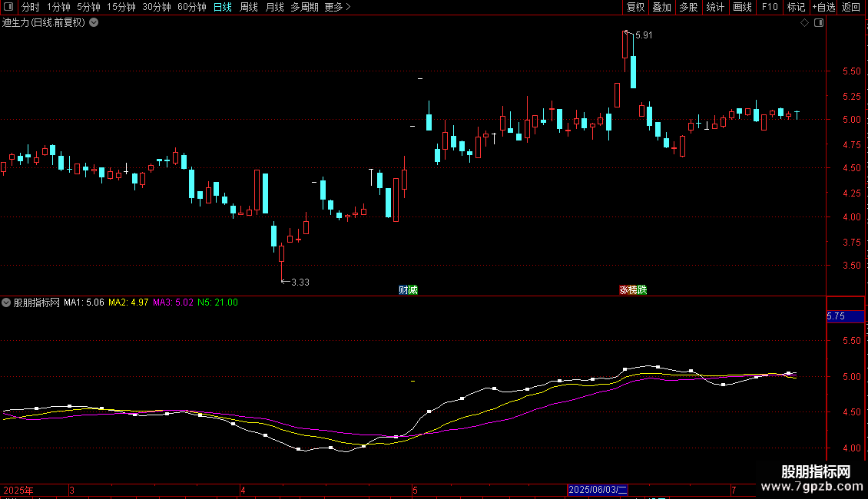Add stock via +自选 button

tap(823, 7)
